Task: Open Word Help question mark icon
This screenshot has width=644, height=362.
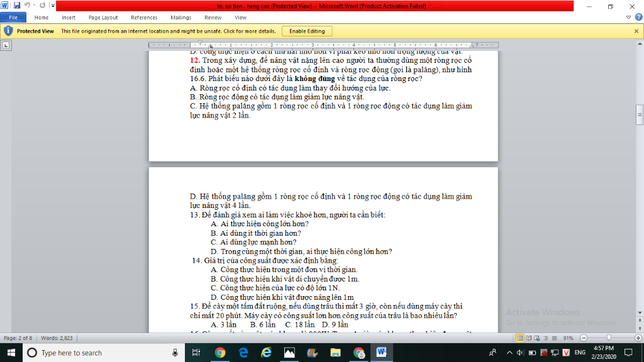Action: click(x=638, y=17)
